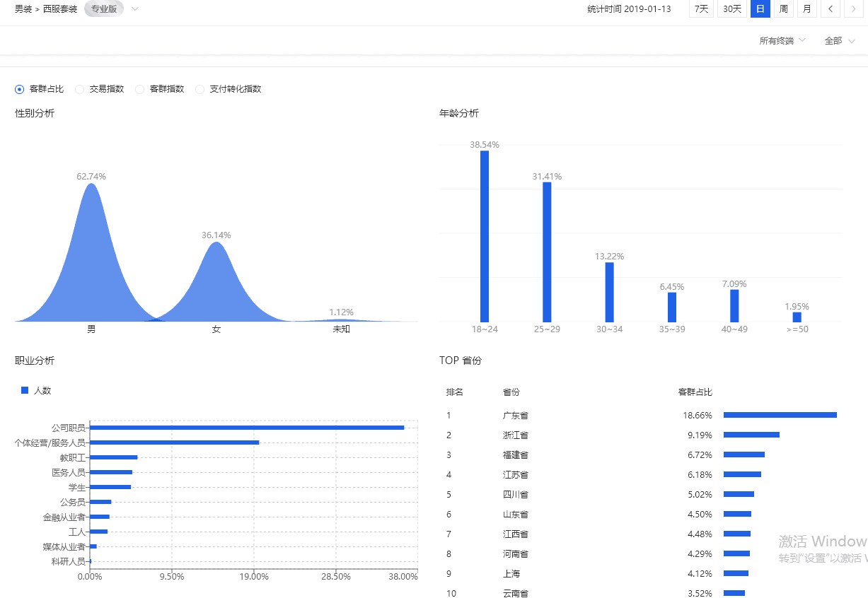Viewport: 868px width, 598px height.
Task: Go to next date with right arrow
Action: [854, 9]
